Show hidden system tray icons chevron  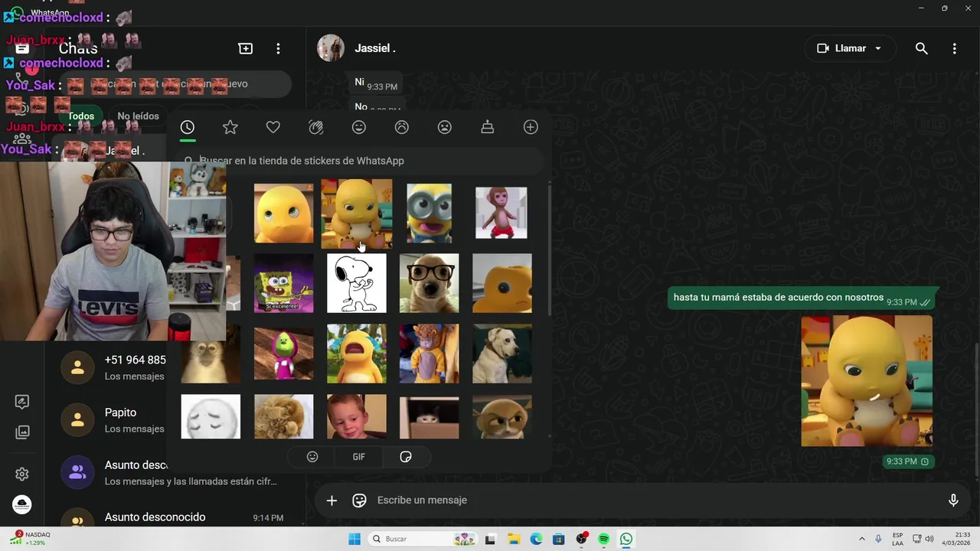(x=862, y=539)
